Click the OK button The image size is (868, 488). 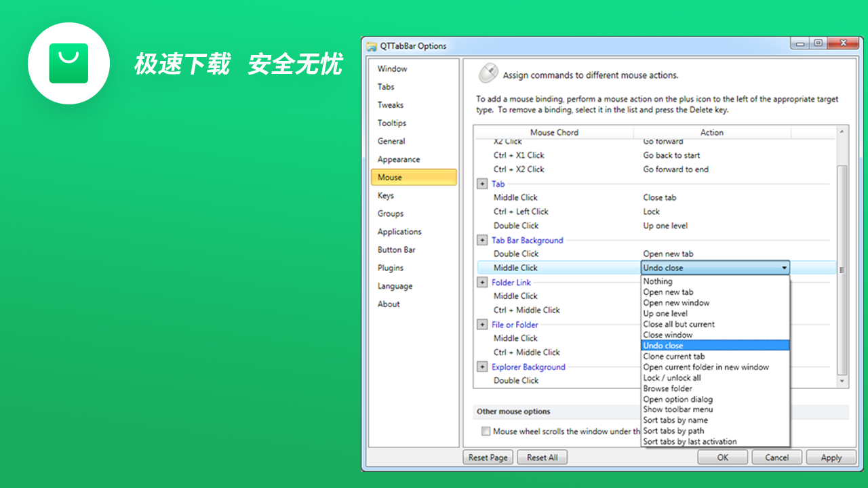click(x=722, y=457)
